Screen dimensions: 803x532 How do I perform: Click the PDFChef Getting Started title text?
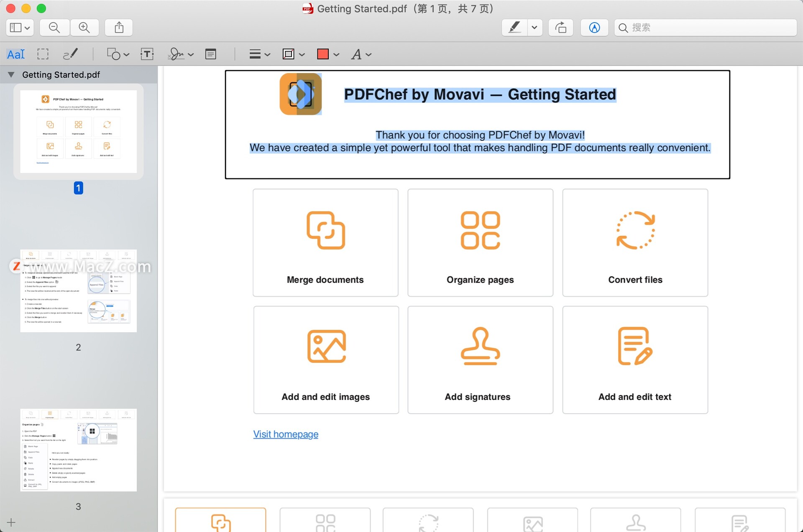tap(480, 94)
